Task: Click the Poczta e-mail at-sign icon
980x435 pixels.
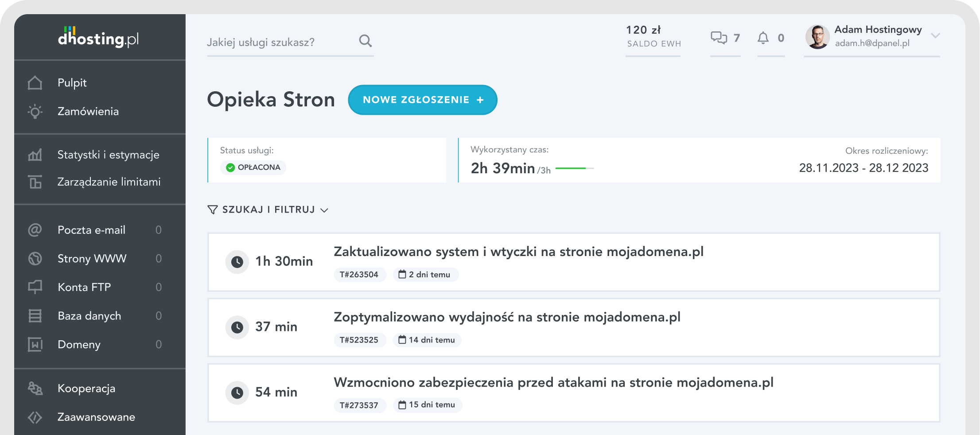Action: (x=35, y=230)
